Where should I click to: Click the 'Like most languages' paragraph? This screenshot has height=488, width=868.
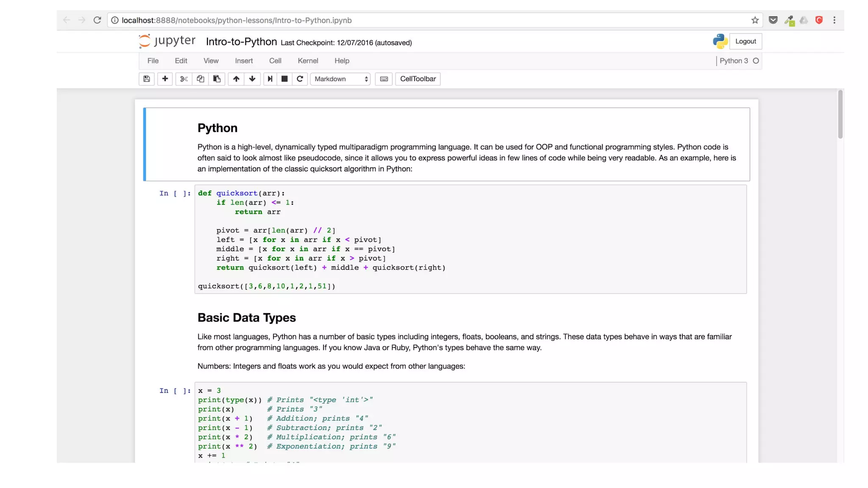[x=465, y=342]
